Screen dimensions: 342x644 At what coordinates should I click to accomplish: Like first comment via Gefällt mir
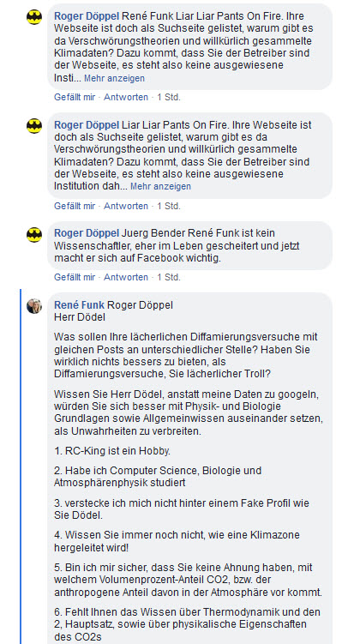tap(75, 98)
